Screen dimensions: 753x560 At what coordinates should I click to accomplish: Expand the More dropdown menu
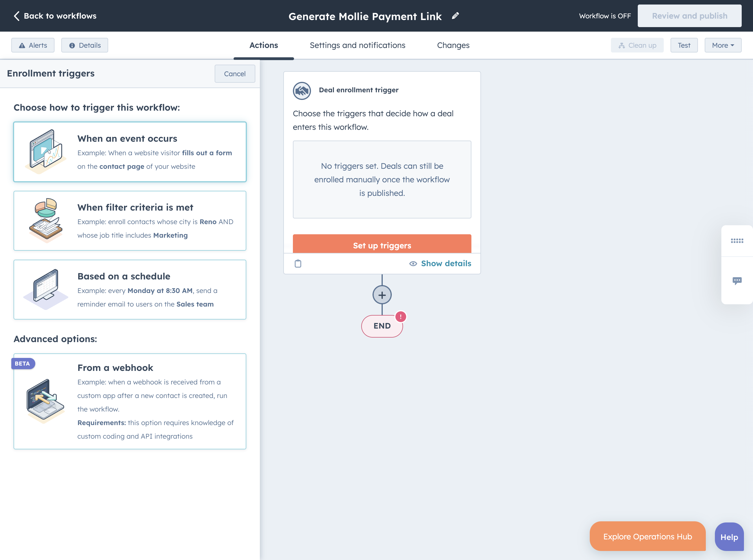coord(723,45)
